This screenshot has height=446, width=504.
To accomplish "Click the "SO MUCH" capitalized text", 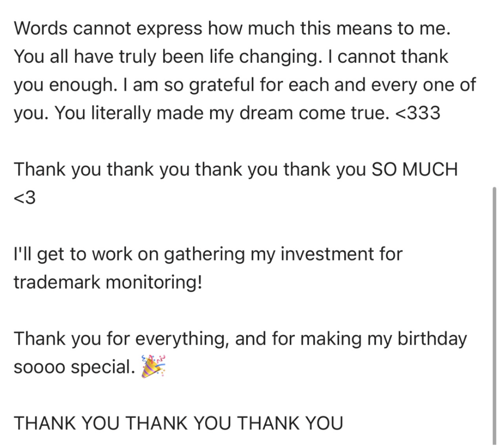I will click(x=414, y=169).
